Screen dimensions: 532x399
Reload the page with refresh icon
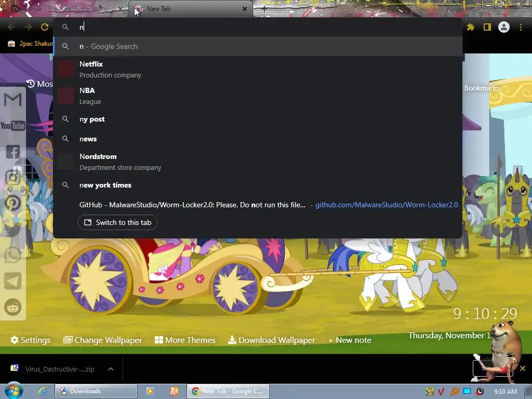click(x=45, y=27)
